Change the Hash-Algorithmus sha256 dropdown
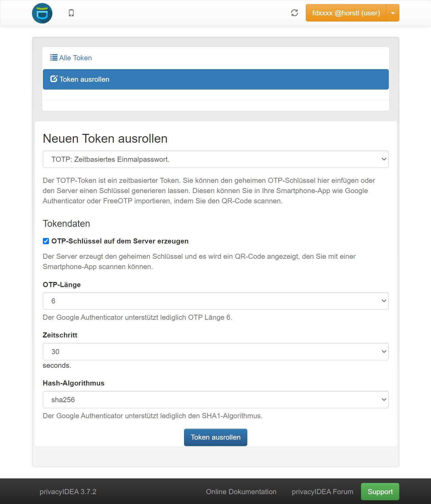The height and width of the screenshot is (504, 431). tap(215, 400)
